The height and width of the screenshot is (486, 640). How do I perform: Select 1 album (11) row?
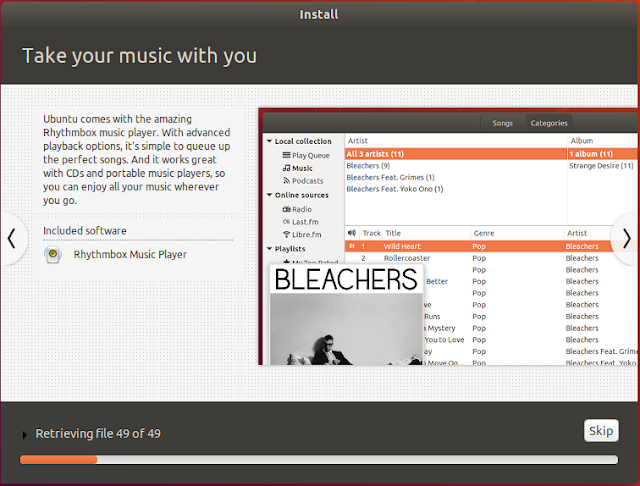(x=602, y=154)
